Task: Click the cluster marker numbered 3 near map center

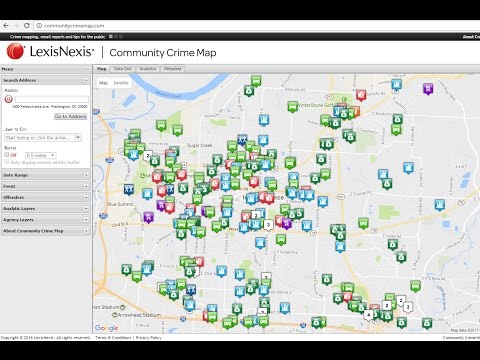Action: 269,225
